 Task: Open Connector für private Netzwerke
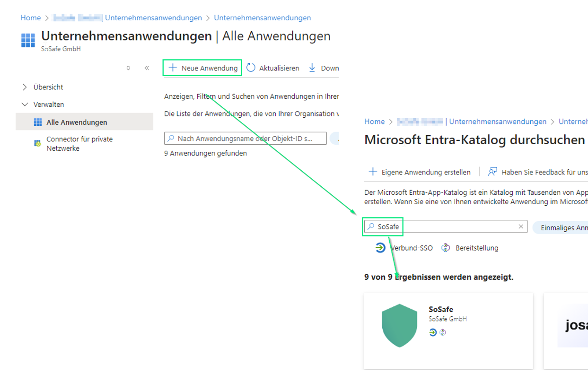click(x=79, y=144)
